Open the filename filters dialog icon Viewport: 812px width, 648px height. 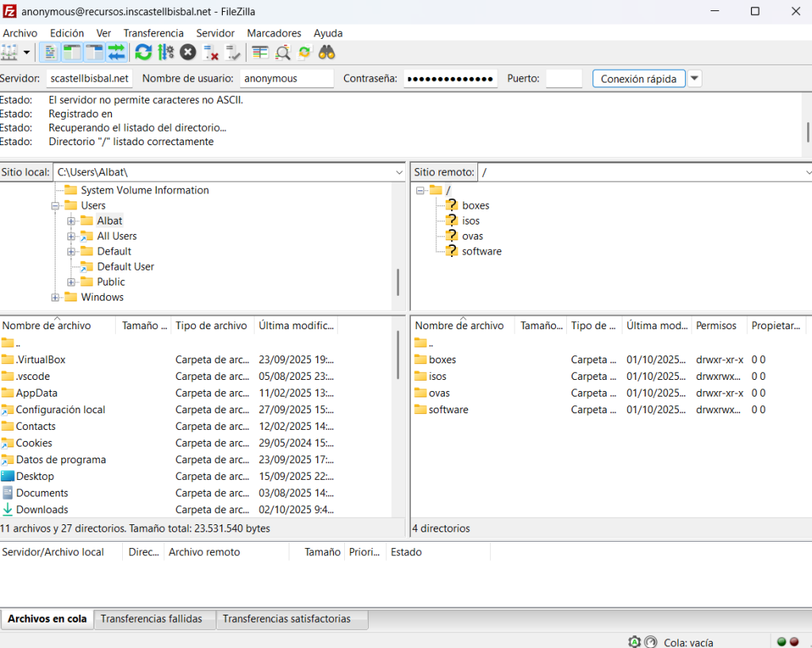pyautogui.click(x=259, y=52)
